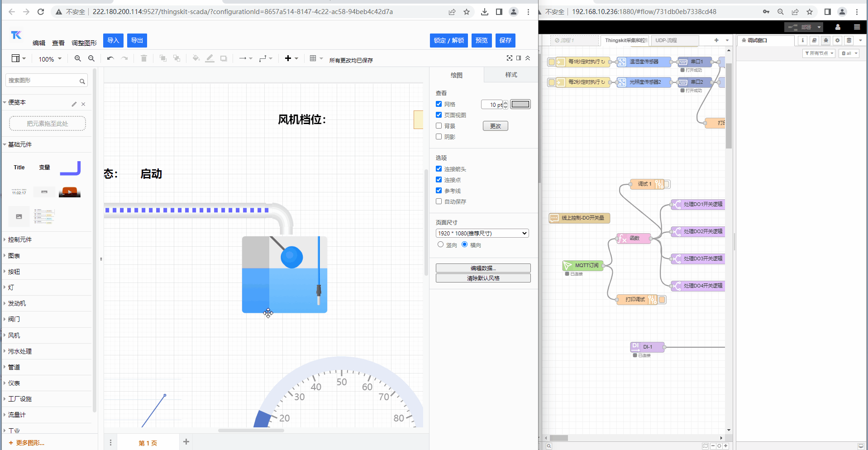Image resolution: width=868 pixels, height=450 pixels.
Task: Open Node-RED info sidebar tab
Action: point(802,40)
